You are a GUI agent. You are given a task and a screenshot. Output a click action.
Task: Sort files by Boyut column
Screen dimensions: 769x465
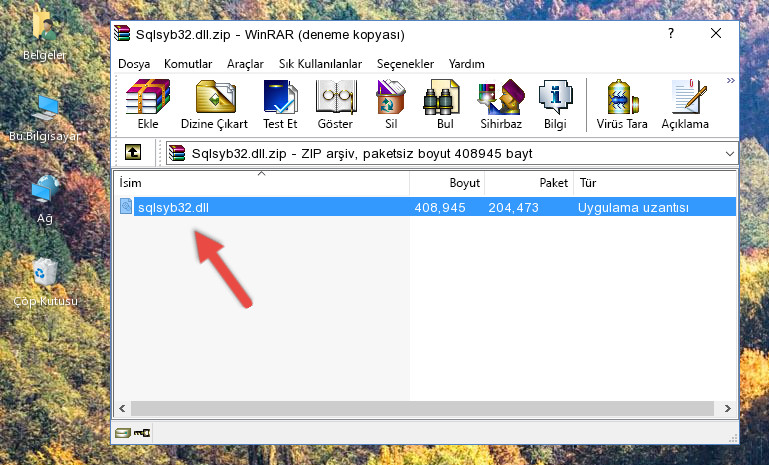[447, 183]
